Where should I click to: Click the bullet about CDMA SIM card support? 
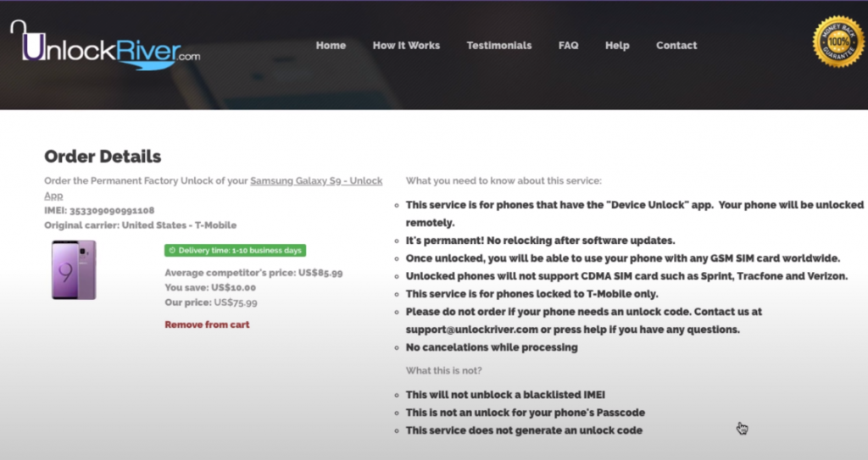[x=626, y=276]
